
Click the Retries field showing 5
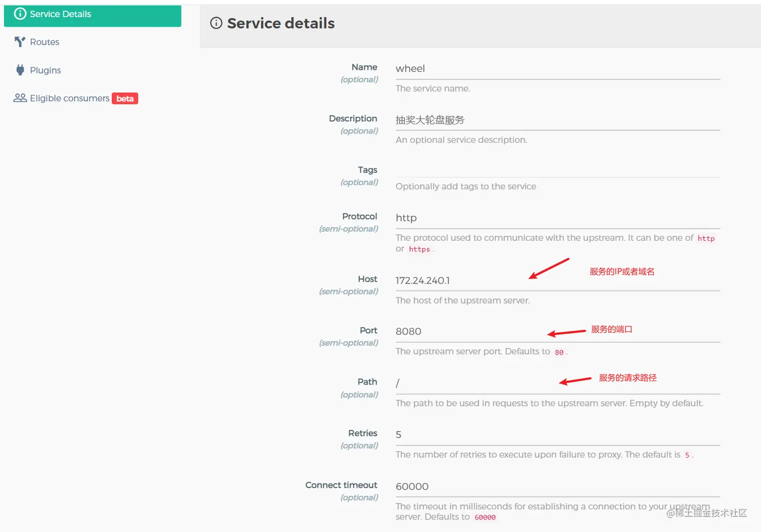coord(558,435)
